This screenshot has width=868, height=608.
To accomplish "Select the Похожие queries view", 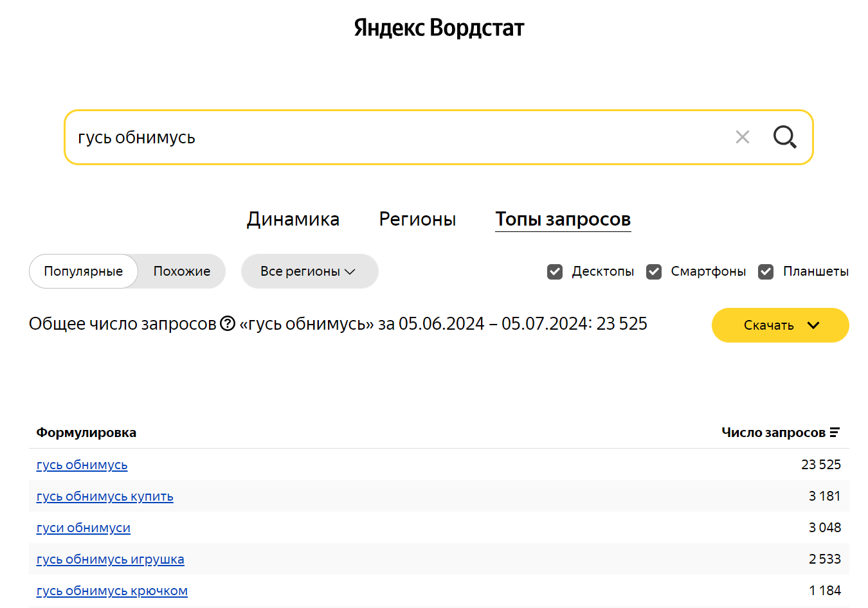I will pos(181,271).
